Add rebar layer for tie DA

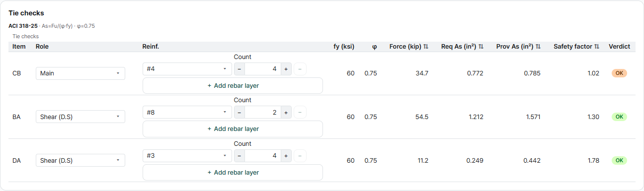tap(233, 172)
